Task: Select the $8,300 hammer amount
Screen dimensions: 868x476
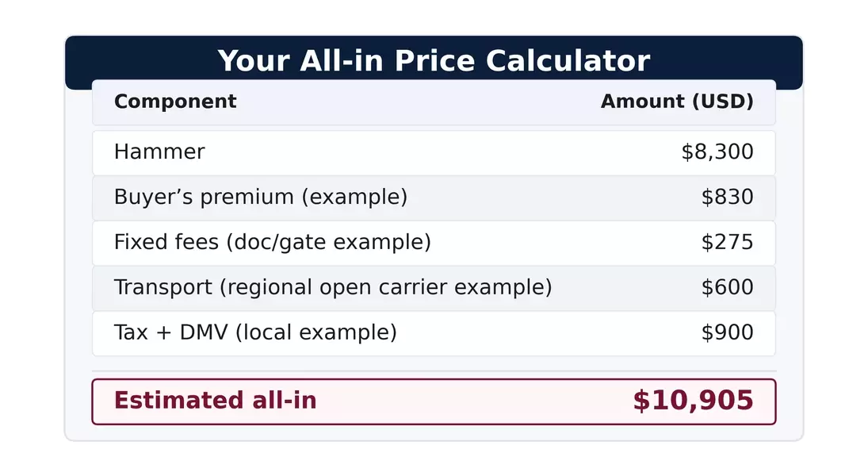Action: tap(717, 152)
